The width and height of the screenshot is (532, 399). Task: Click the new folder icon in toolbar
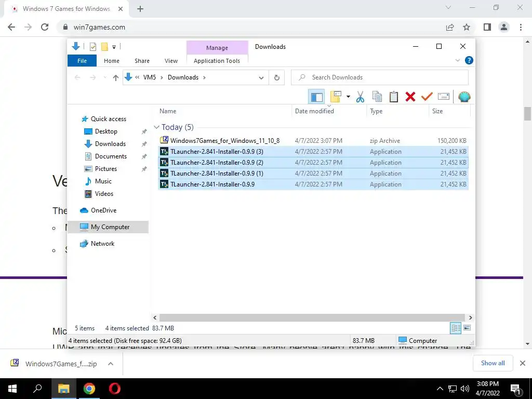tap(336, 97)
